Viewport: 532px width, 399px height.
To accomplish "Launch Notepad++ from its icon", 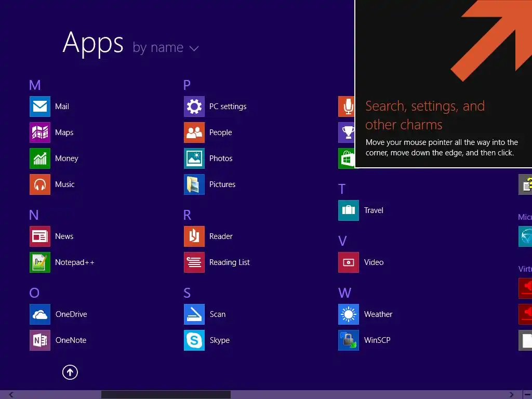I will pos(39,262).
